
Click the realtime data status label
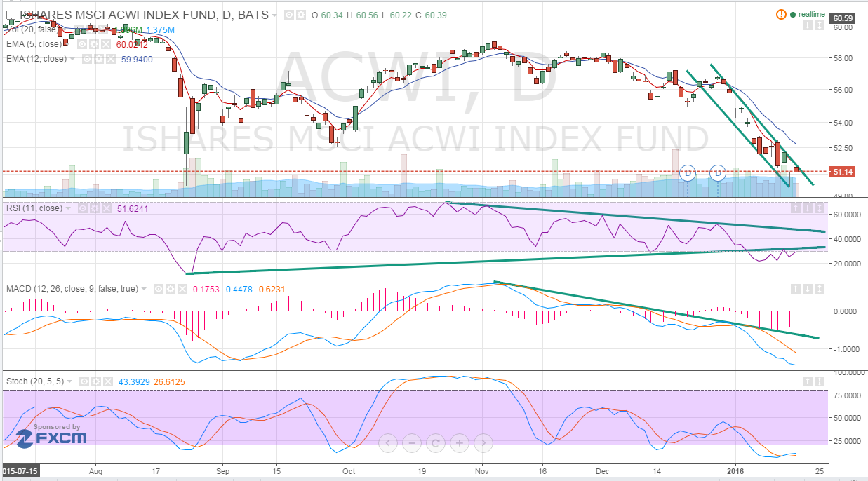tap(812, 14)
